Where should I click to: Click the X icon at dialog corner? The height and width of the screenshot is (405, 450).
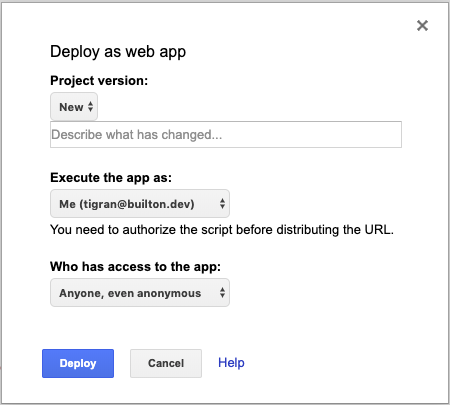(x=422, y=25)
